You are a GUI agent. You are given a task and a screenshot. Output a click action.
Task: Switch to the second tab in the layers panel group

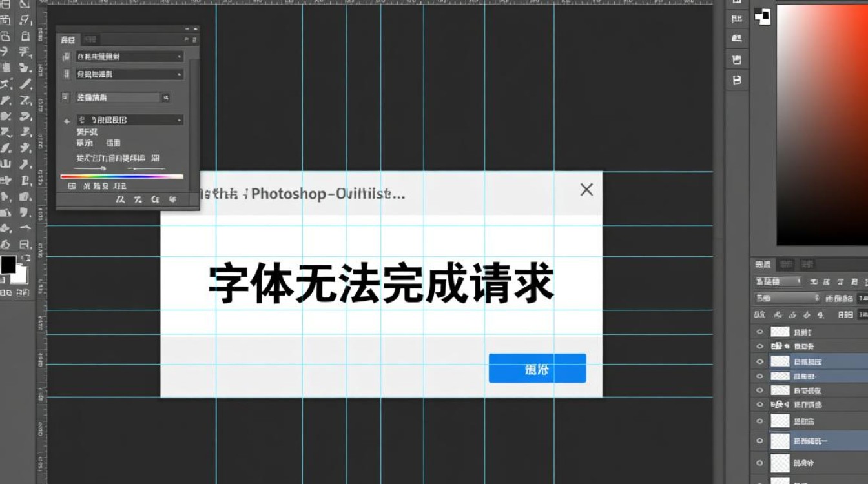coord(785,264)
